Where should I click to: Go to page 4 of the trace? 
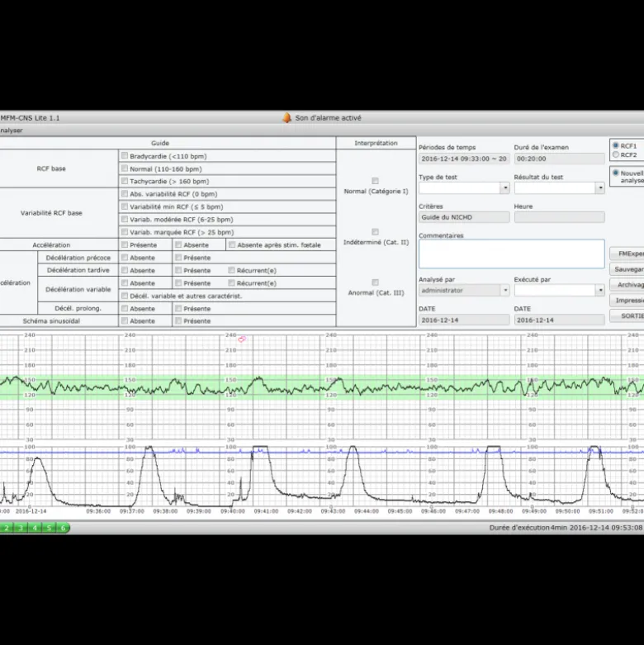(35, 528)
